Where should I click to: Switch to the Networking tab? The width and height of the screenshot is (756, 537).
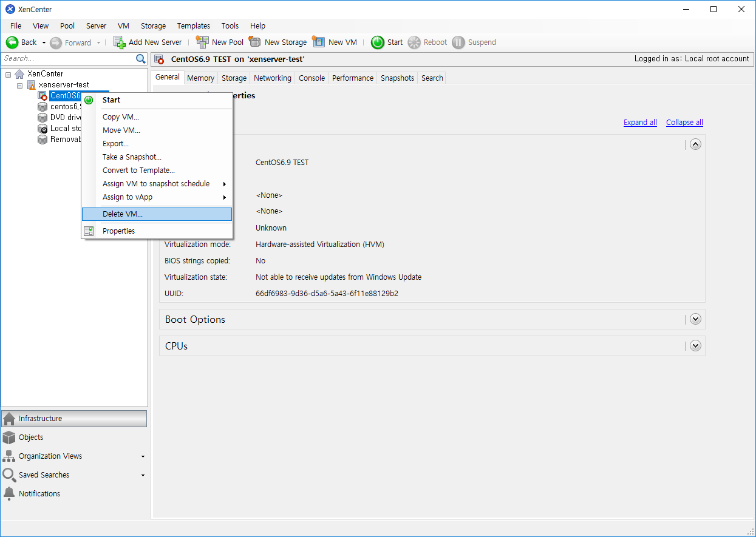273,78
